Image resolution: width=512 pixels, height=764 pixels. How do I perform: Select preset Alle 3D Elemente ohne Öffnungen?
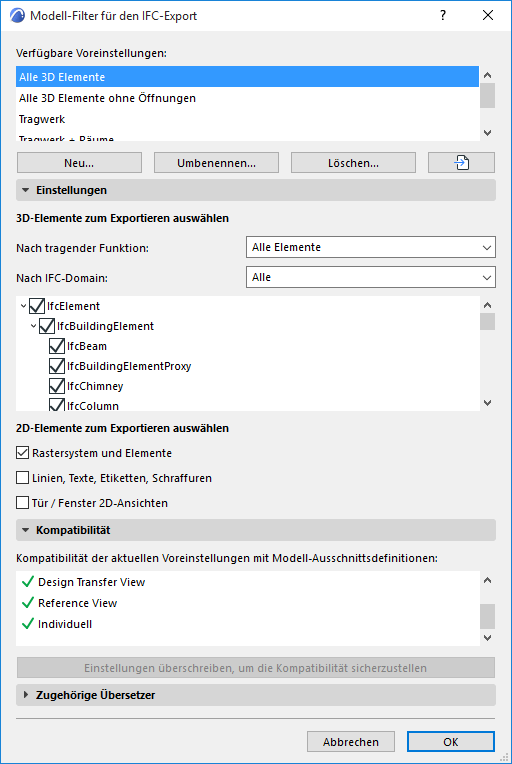tap(247, 98)
